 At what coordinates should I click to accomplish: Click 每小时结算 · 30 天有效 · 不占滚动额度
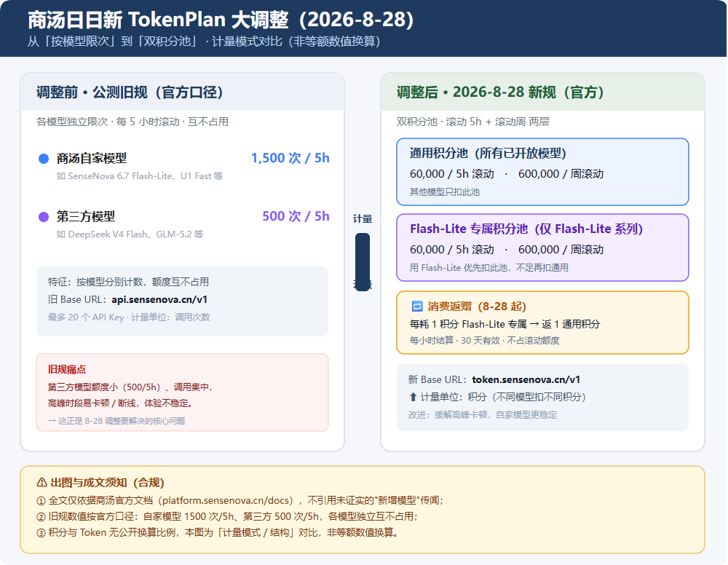coord(484,340)
